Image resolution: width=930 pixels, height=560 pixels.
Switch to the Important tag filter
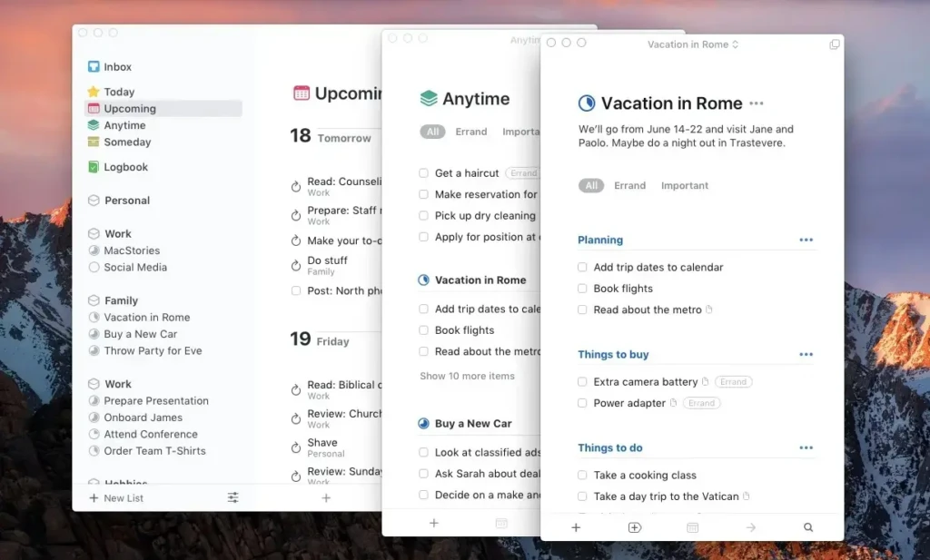685,185
